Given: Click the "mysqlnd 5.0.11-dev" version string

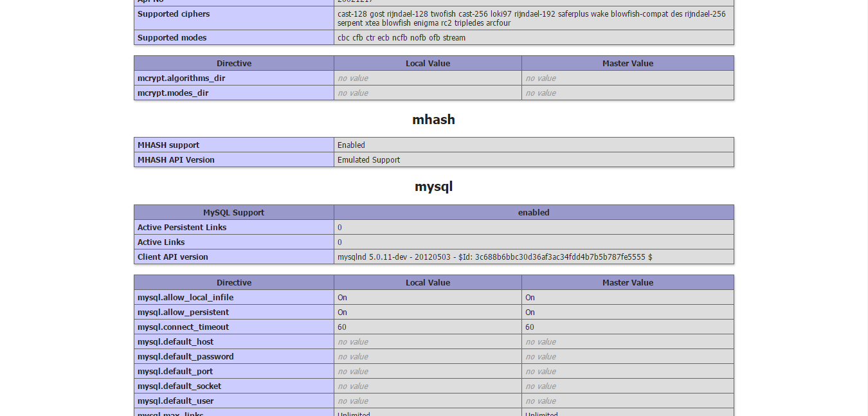Looking at the screenshot, I should pyautogui.click(x=495, y=257).
